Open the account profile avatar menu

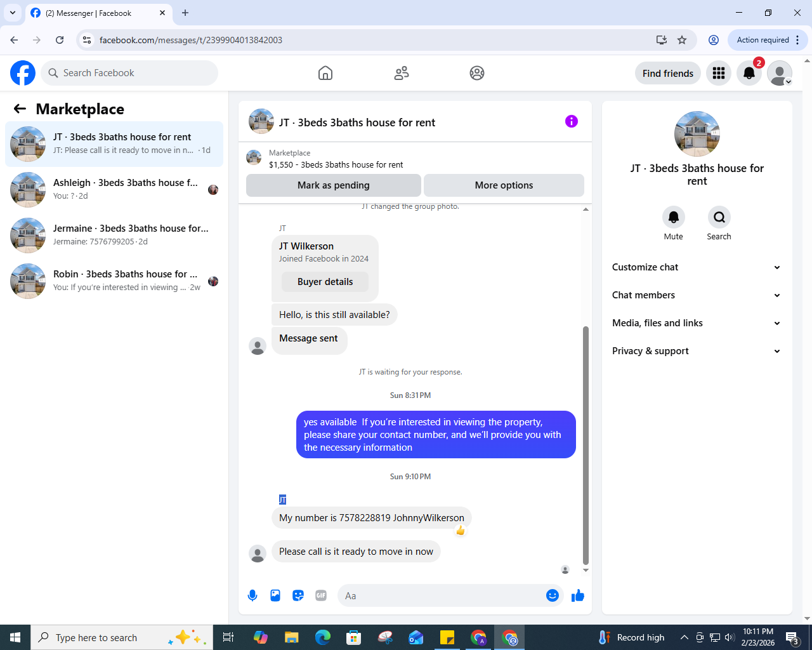pyautogui.click(x=780, y=73)
